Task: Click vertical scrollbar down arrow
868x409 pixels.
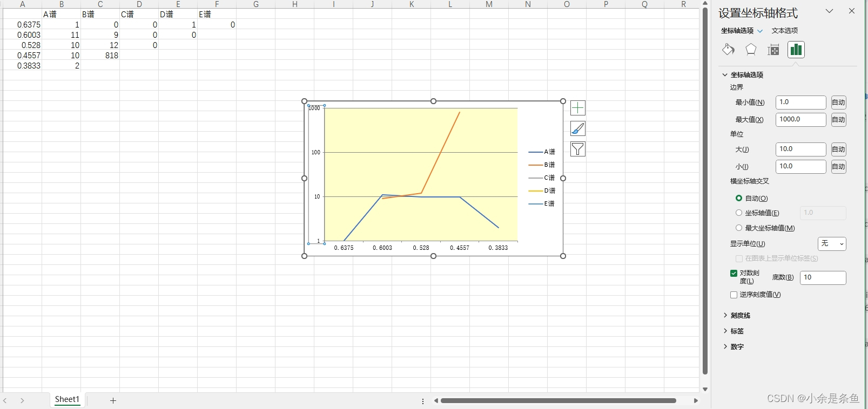Action: (705, 389)
